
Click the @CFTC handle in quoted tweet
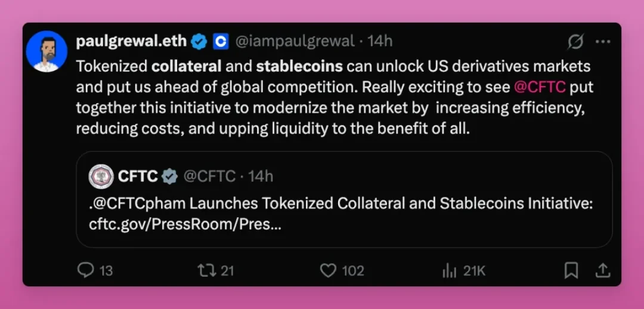(209, 176)
